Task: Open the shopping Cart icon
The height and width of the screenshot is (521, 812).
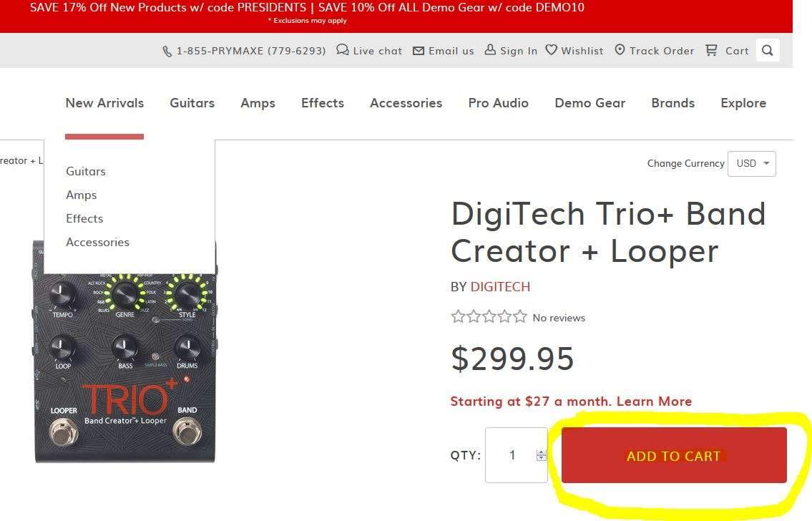Action: 712,50
